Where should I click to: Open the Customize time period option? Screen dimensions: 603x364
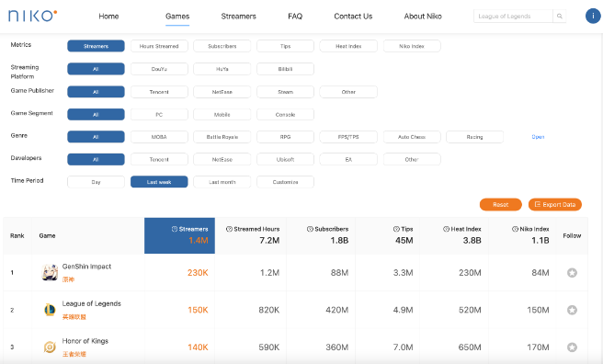pyautogui.click(x=285, y=182)
